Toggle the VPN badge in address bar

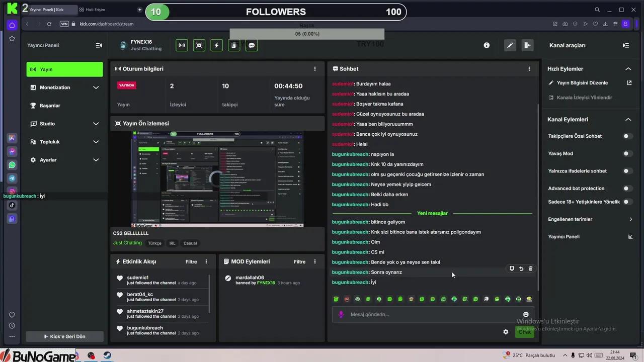64,24
